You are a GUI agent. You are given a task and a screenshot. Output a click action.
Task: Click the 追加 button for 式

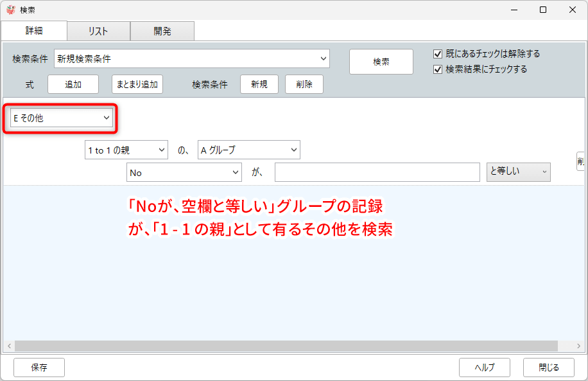click(x=73, y=84)
